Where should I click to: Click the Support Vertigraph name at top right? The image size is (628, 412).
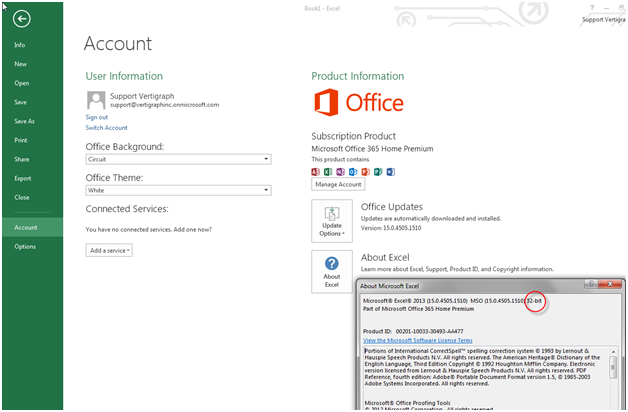[x=604, y=19]
